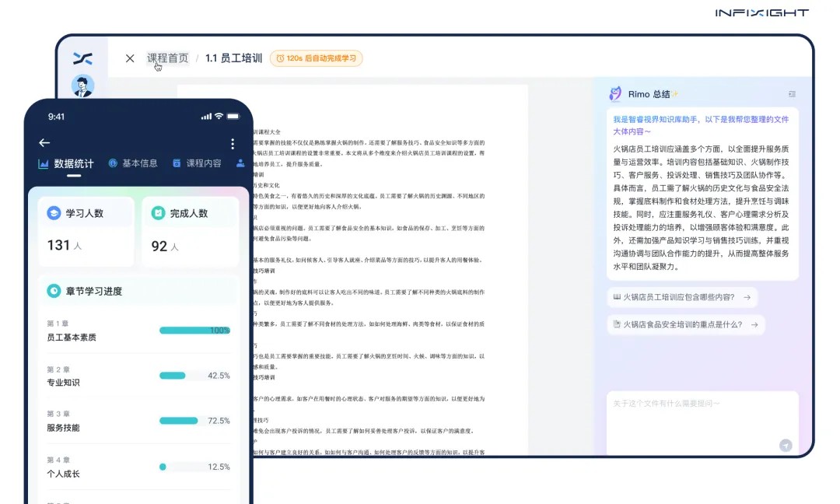Screen dimensions: 840x504
Task: Select the bar chart icon beside 数据统计
Action: (42, 162)
